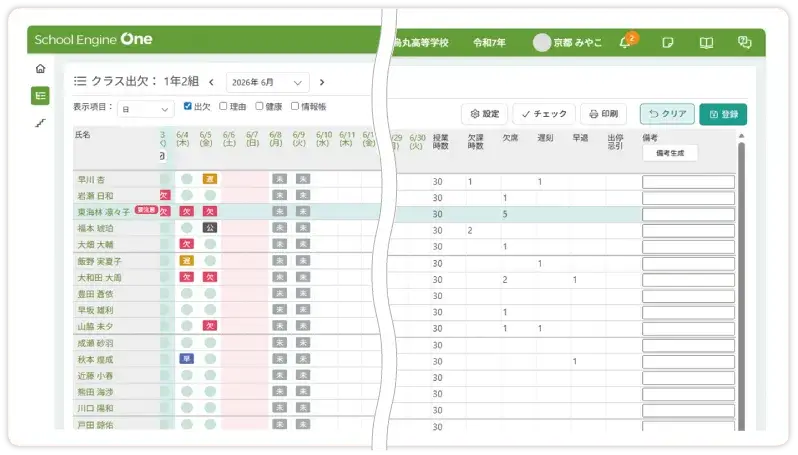Click 備考 input field for 早川 杏 row
798x455 pixels.
coord(688,182)
